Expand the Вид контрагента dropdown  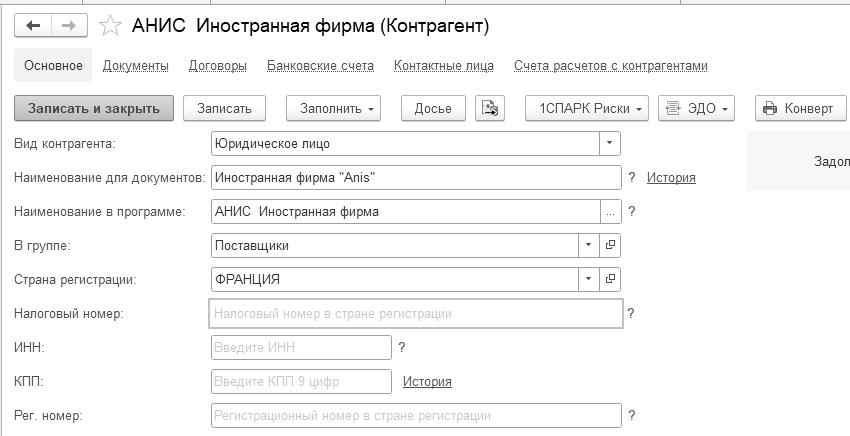[610, 143]
